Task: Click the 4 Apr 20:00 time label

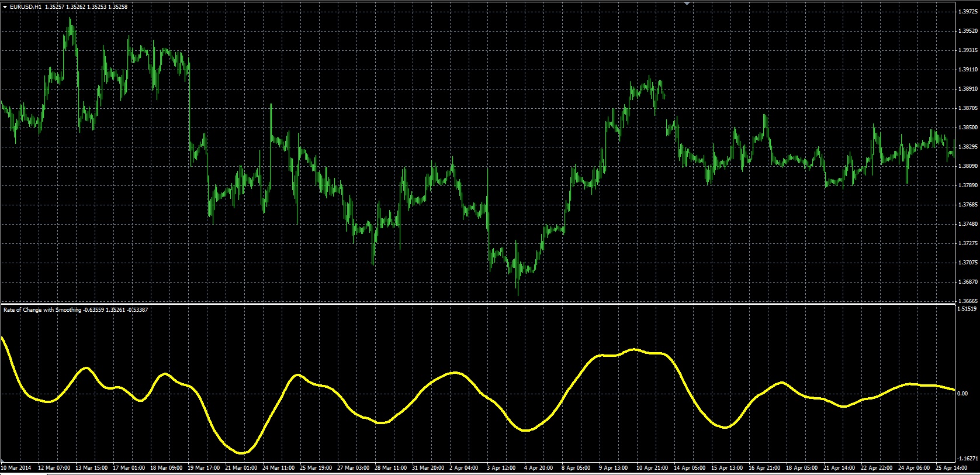Action: (539, 468)
